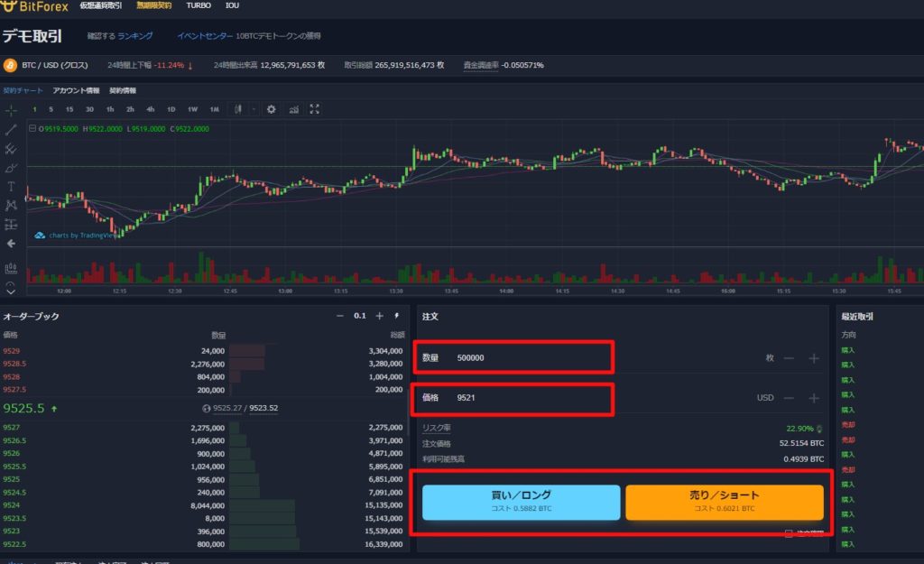The image size is (924, 564).
Task: Open the TURBO menu item
Action: 199,5
